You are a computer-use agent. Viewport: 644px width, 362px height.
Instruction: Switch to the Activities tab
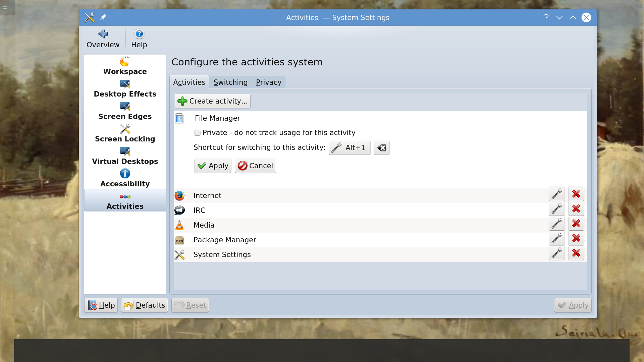[x=189, y=82]
